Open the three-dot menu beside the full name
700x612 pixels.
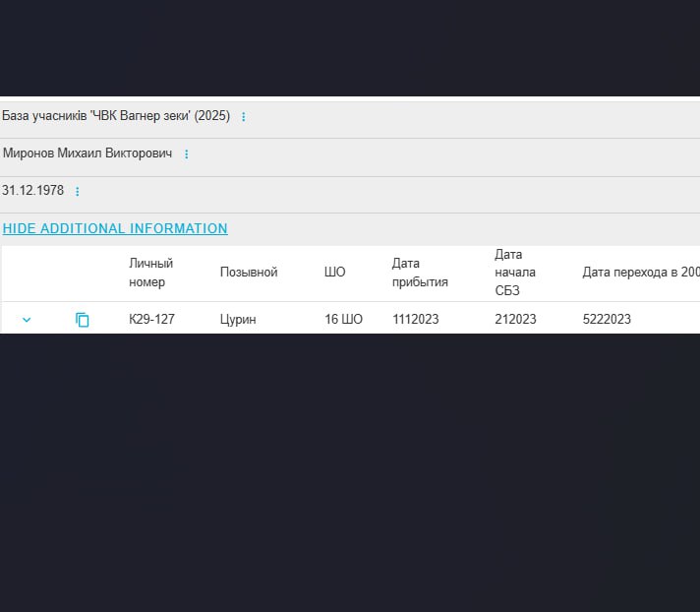click(186, 154)
